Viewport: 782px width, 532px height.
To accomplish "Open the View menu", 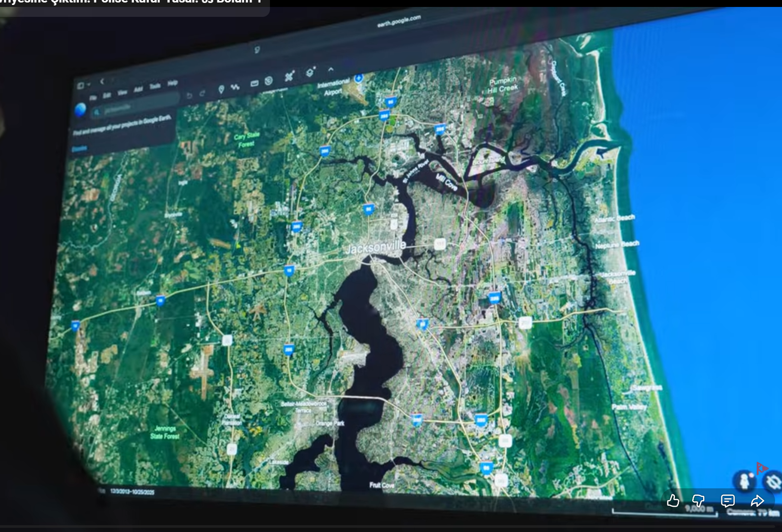I will pyautogui.click(x=122, y=92).
